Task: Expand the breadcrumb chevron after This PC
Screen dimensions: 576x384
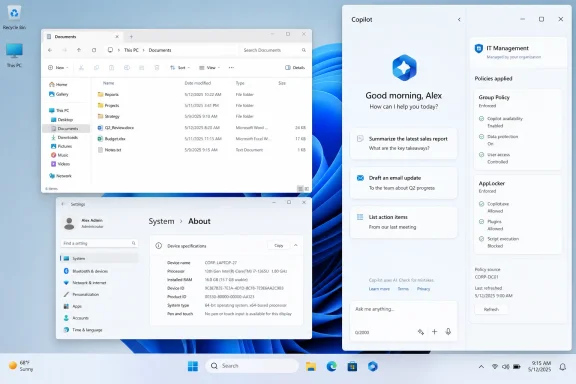Action: 144,50
